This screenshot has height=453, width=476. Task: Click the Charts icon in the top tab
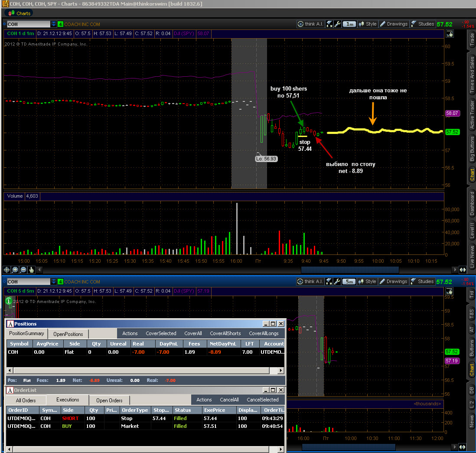(12, 13)
